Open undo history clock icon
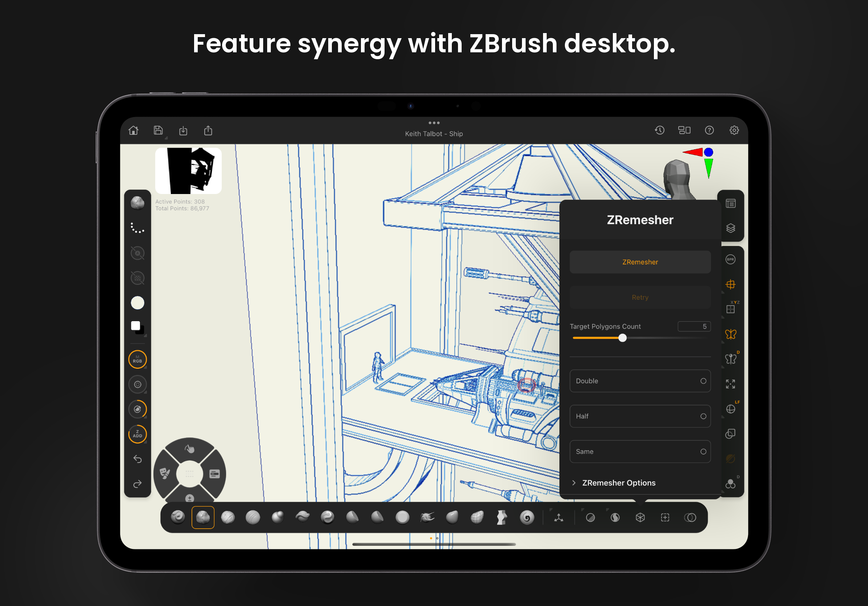Image resolution: width=868 pixels, height=606 pixels. 660,130
